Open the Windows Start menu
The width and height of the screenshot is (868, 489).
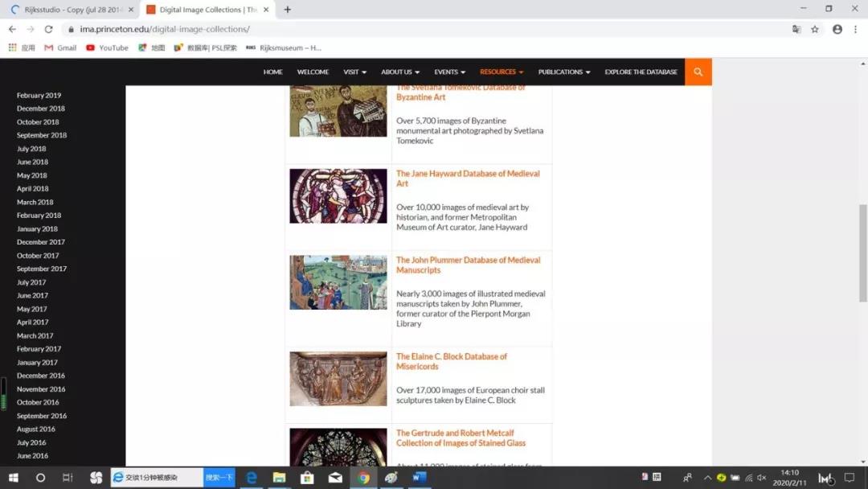[13, 478]
